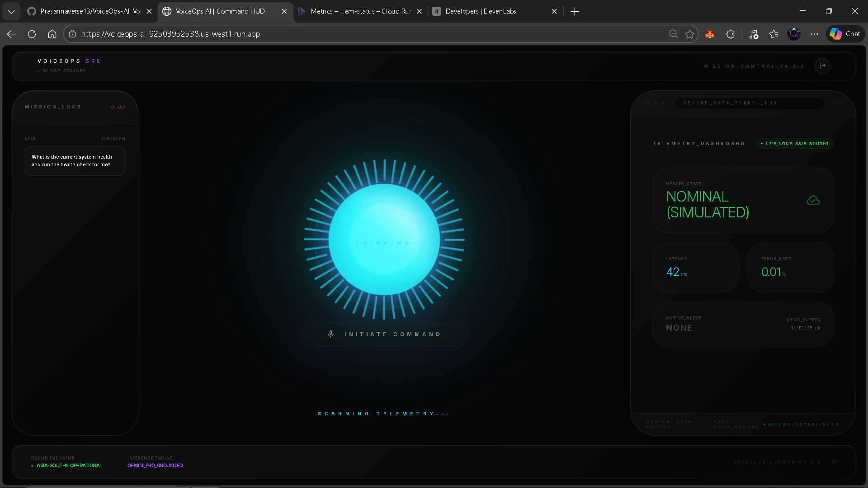Screen dimensions: 868x488
Task: Click the microphone icon in Initiate Command
Action: (331, 334)
